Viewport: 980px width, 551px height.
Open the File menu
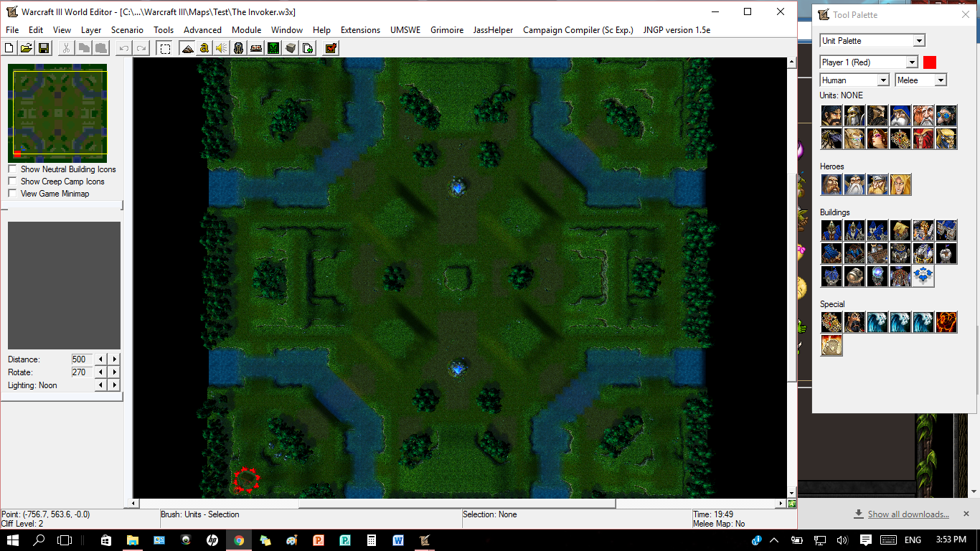pos(12,30)
